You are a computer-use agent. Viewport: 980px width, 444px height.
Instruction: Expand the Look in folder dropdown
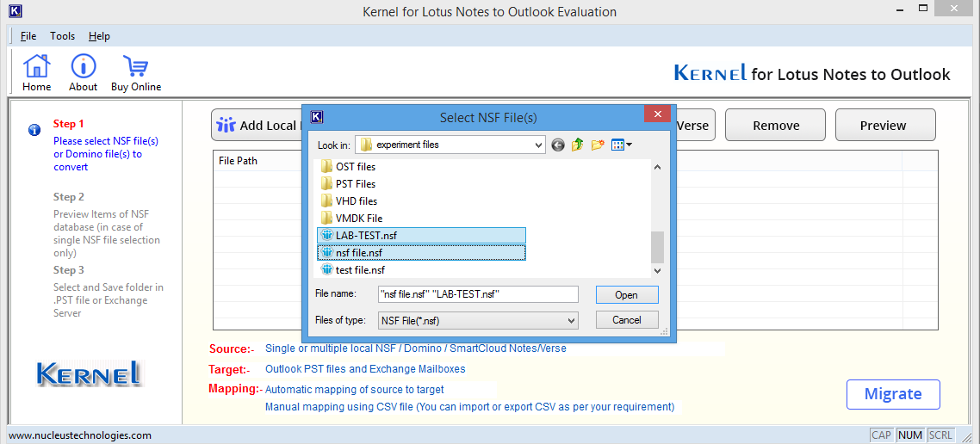(539, 145)
